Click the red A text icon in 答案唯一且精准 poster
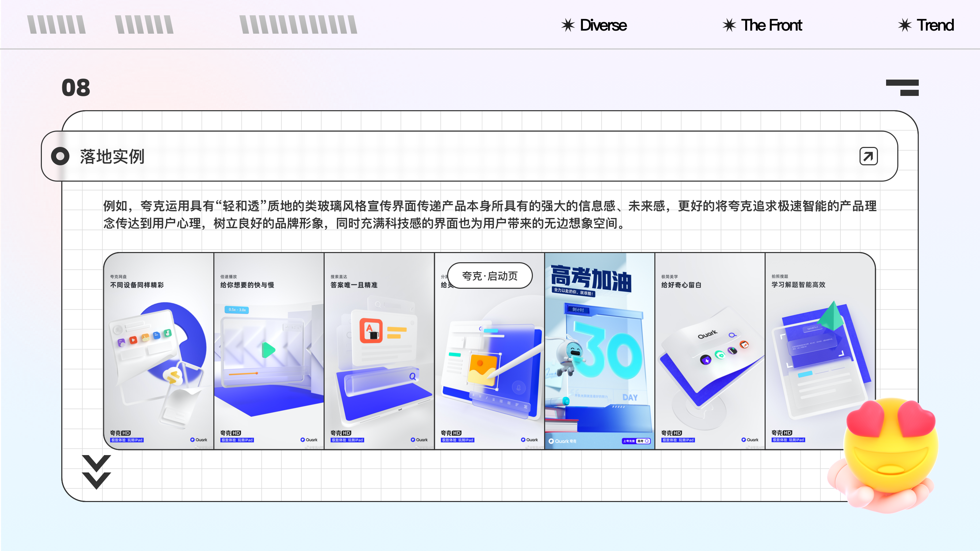This screenshot has height=551, width=980. (x=371, y=331)
